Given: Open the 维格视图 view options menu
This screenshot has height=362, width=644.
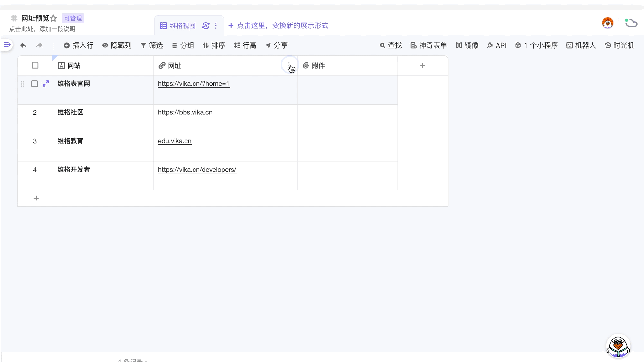Looking at the screenshot, I should click(x=216, y=26).
